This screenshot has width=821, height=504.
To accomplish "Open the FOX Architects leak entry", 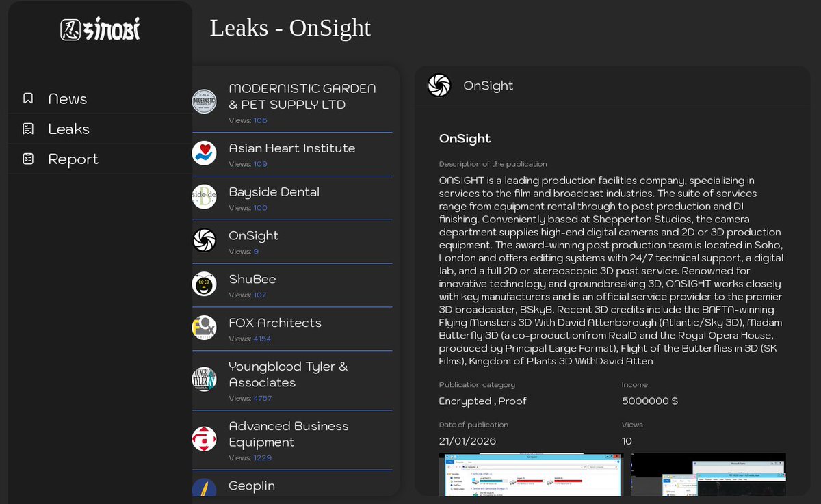I will [x=292, y=329].
